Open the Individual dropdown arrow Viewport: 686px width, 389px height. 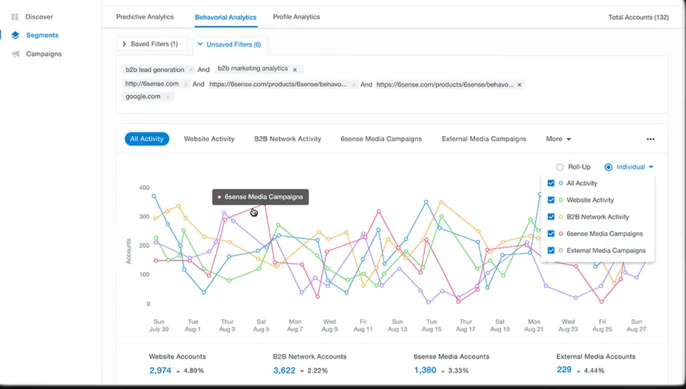(651, 167)
